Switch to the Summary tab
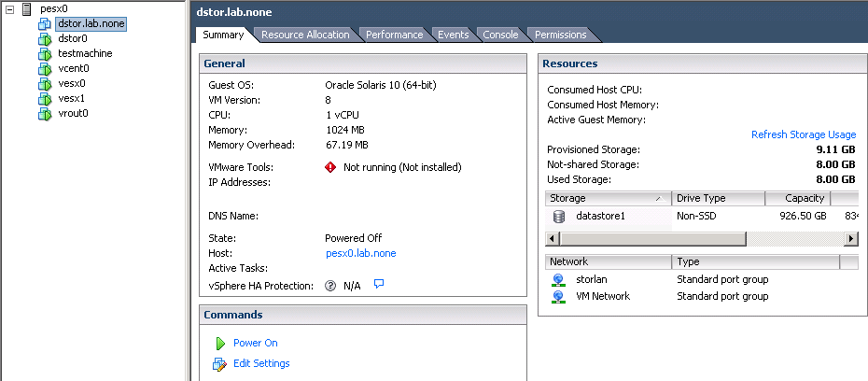 pyautogui.click(x=223, y=35)
